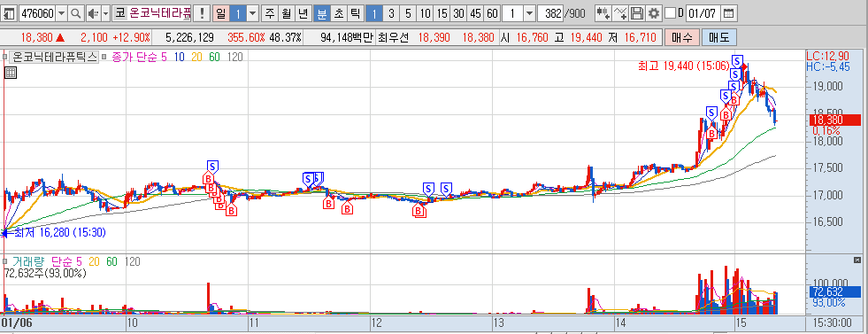Click the 온코닉테라퓨틱스 chart legend label
The image size is (868, 334).
[x=55, y=57]
